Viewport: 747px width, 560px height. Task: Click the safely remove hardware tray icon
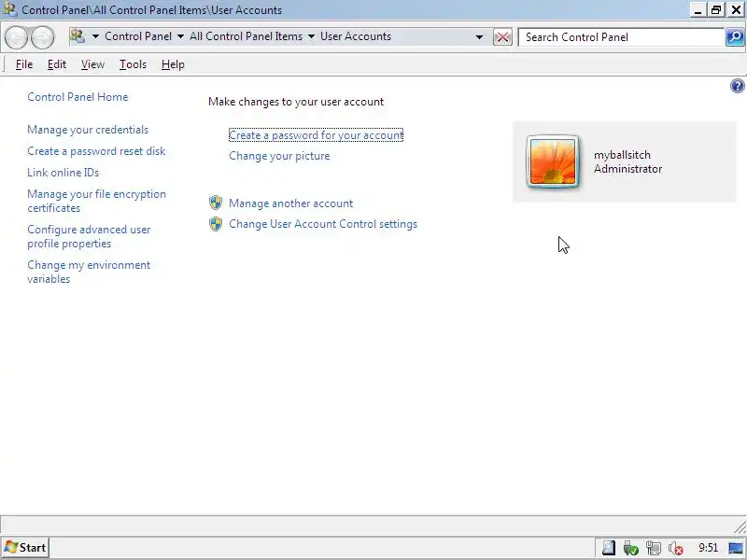click(x=631, y=548)
